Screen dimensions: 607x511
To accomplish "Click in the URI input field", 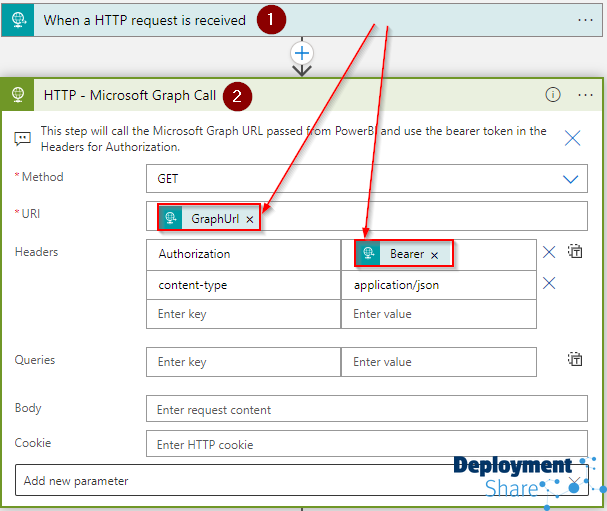I will coord(367,216).
